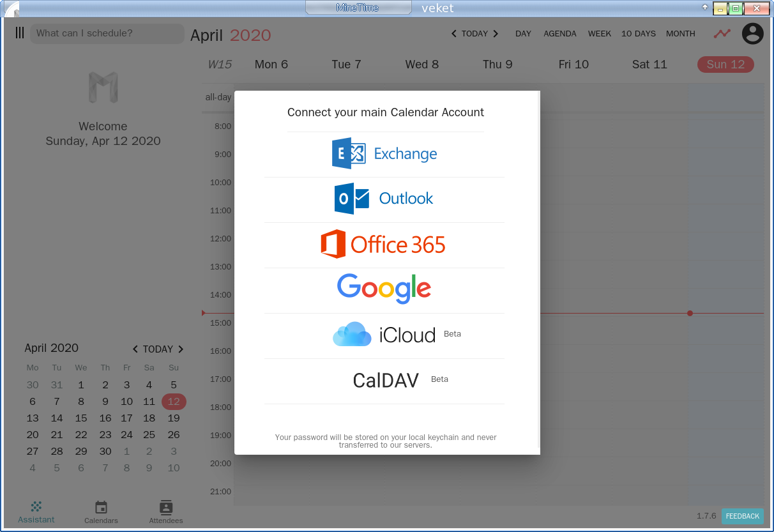Select April 30 in mini calendar
774x532 pixels.
point(105,452)
